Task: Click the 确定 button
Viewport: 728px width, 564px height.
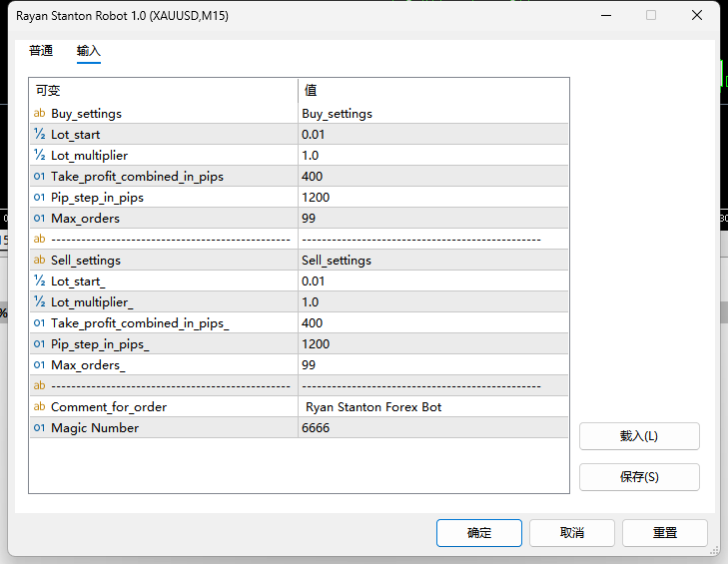Action: click(478, 532)
